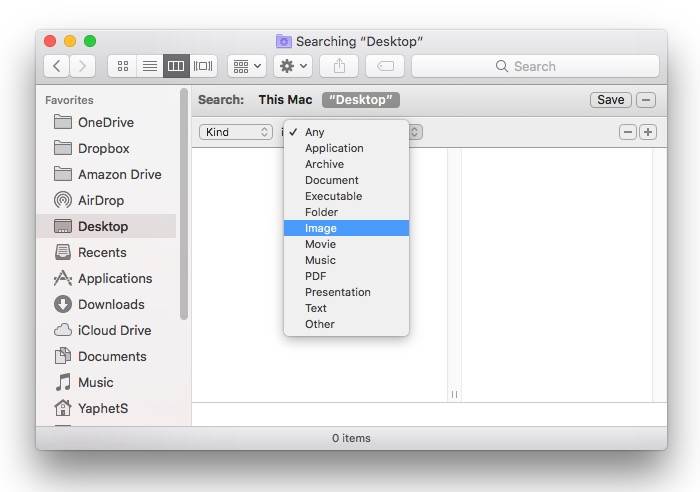Choose Folder from the kind menu
This screenshot has height=492, width=700.
point(346,212)
